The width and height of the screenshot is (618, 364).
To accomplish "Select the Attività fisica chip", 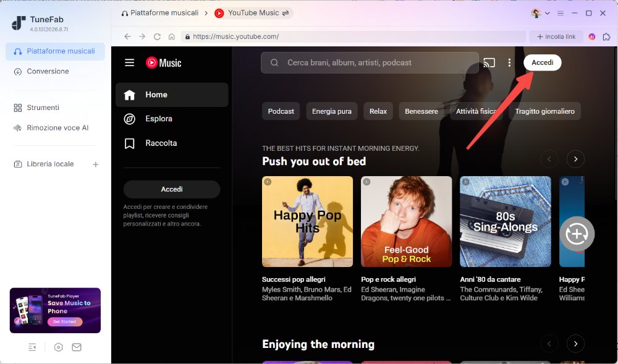I will tap(476, 111).
